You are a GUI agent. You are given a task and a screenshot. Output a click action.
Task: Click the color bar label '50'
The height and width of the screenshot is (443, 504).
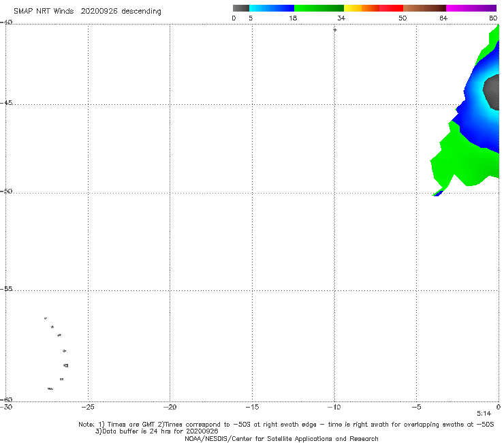pos(403,18)
